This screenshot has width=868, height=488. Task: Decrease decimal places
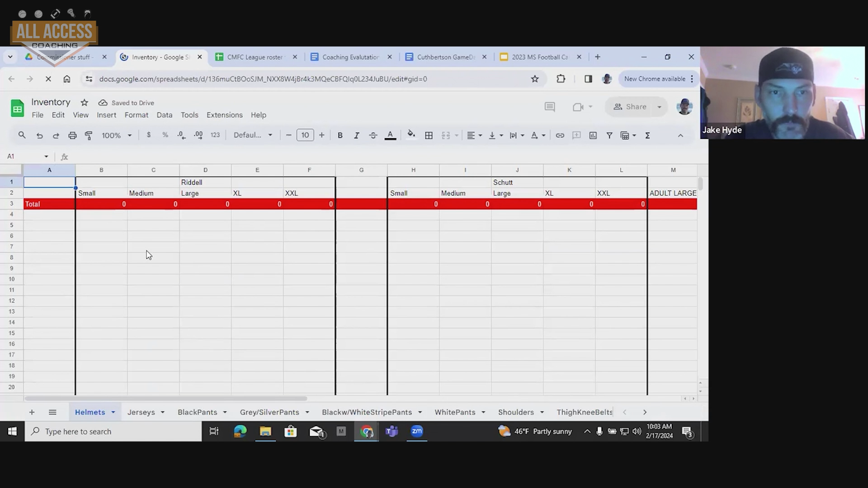coord(181,135)
